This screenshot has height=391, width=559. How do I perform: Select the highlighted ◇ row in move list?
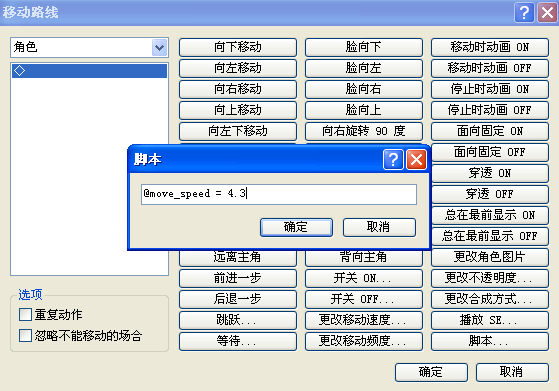[89, 71]
